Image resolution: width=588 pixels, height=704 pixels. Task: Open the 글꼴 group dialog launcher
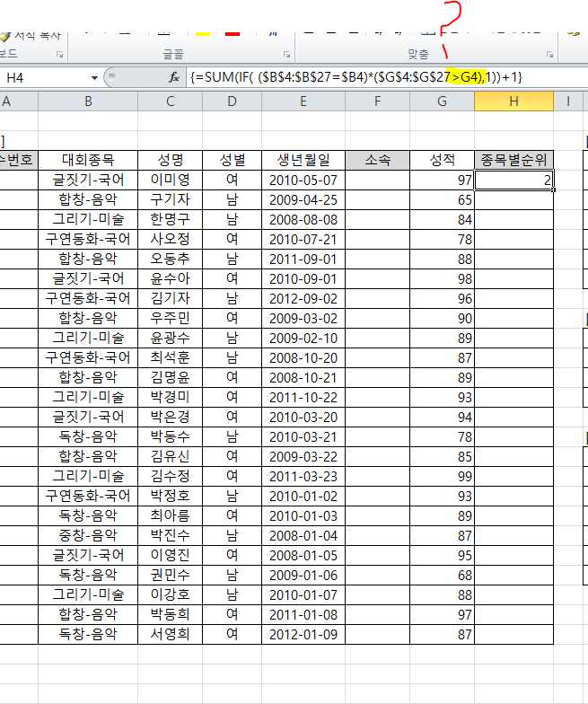287,55
